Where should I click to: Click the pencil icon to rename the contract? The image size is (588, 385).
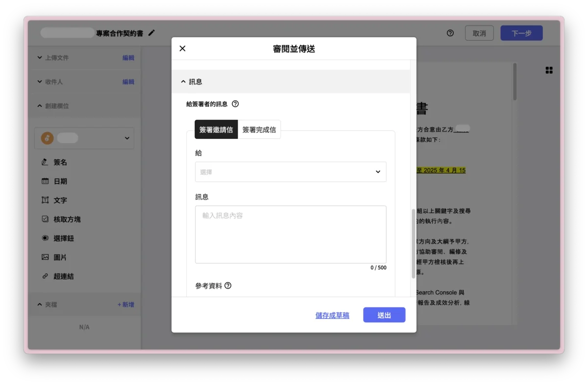(x=151, y=33)
